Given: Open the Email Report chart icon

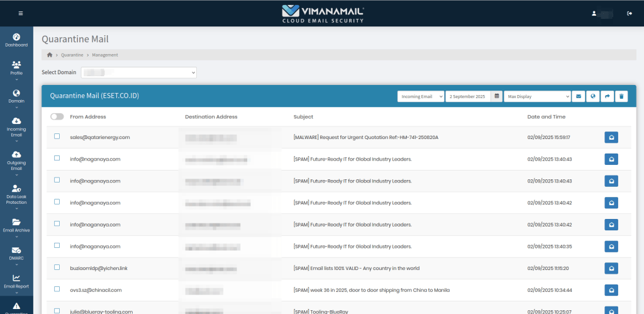Looking at the screenshot, I should tap(16, 278).
